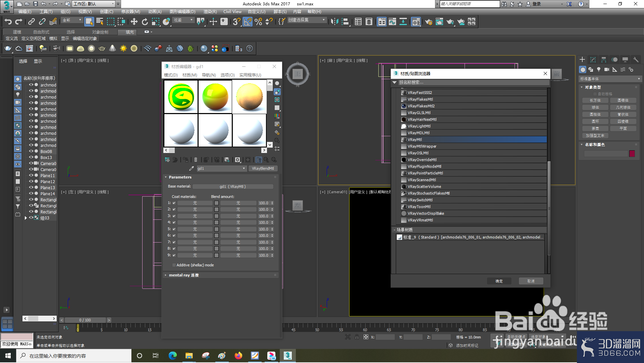
Task: Toggle background checker icon in material editor
Action: pos(277,100)
